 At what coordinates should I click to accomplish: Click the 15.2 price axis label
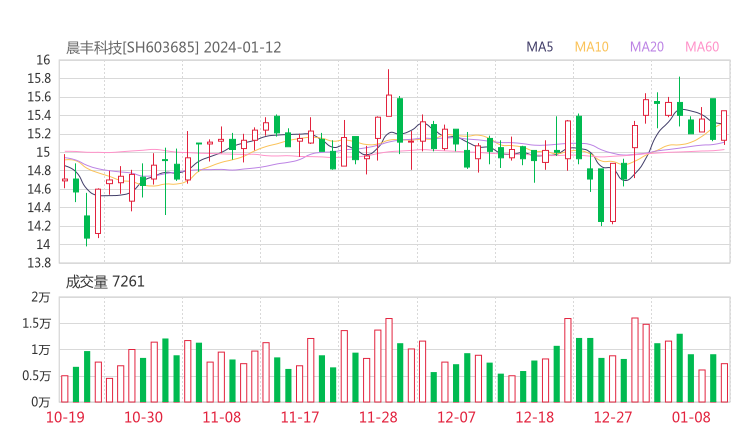[x=39, y=134]
